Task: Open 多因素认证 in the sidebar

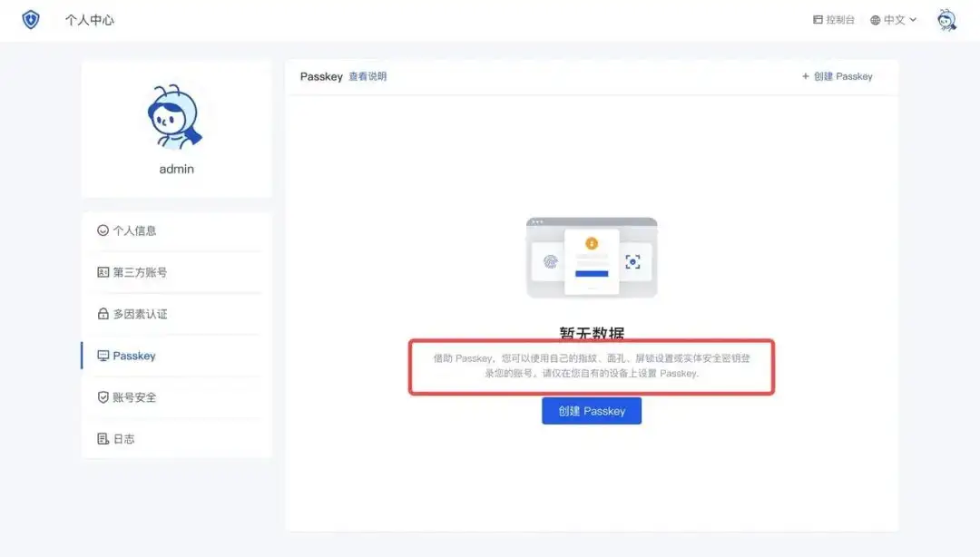Action: click(x=176, y=314)
